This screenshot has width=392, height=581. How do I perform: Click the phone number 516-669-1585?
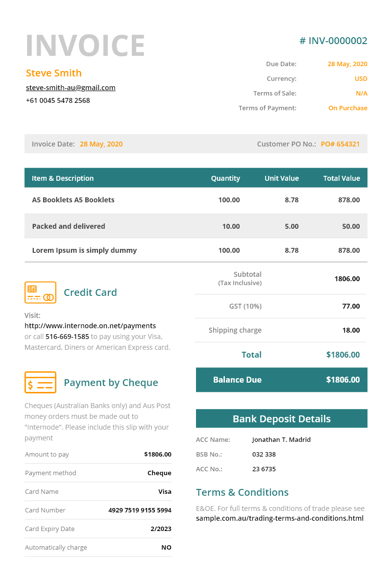point(67,337)
